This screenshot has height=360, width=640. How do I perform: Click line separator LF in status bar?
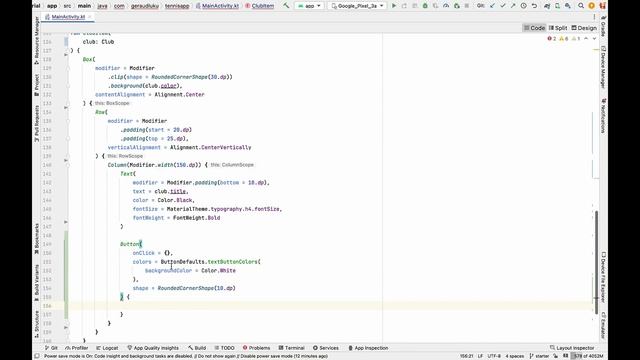[x=480, y=356]
